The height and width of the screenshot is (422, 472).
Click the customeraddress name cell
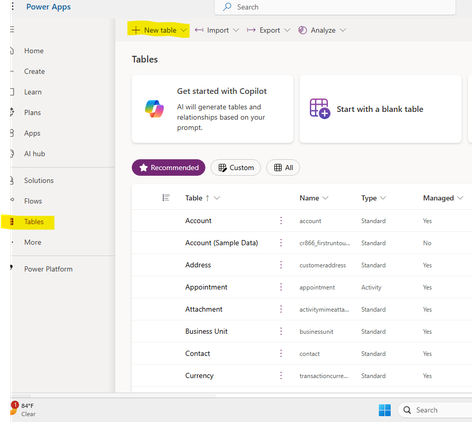(x=323, y=265)
